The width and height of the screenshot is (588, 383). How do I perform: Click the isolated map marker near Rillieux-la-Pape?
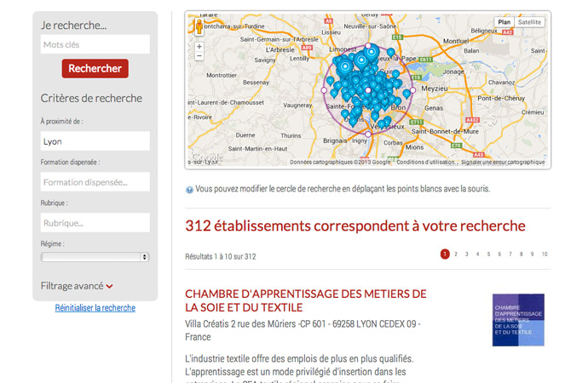pyautogui.click(x=391, y=53)
